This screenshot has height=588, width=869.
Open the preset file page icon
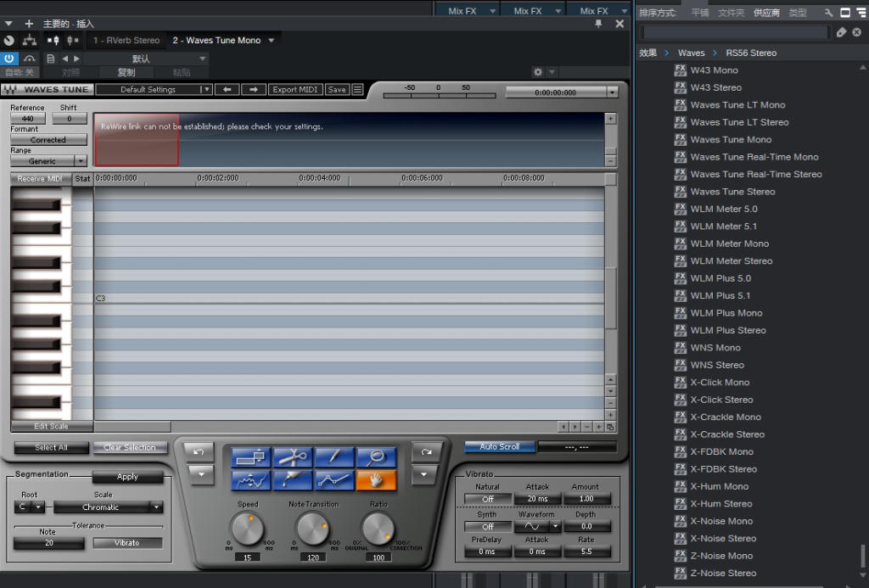50,59
